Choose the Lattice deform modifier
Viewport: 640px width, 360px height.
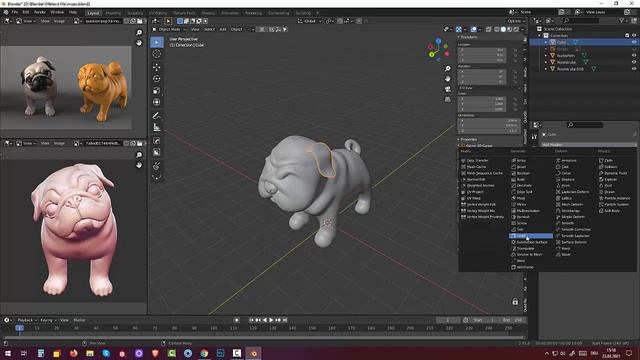pos(566,198)
